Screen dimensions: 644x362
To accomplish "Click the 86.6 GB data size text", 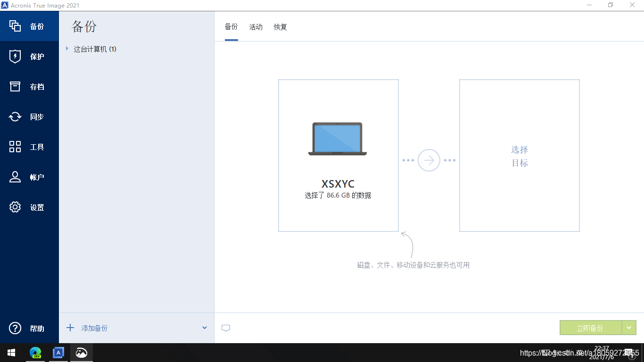I will tap(338, 195).
